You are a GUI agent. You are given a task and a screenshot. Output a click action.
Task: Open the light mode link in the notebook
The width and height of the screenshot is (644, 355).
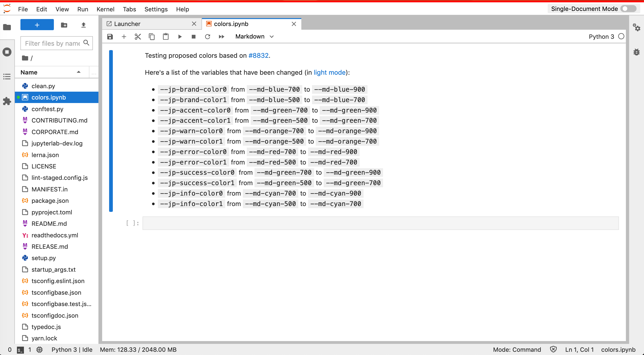point(329,72)
